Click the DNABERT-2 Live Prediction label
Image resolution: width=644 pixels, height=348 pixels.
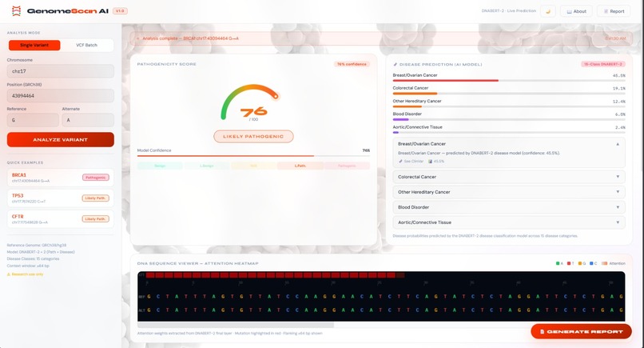click(x=508, y=11)
